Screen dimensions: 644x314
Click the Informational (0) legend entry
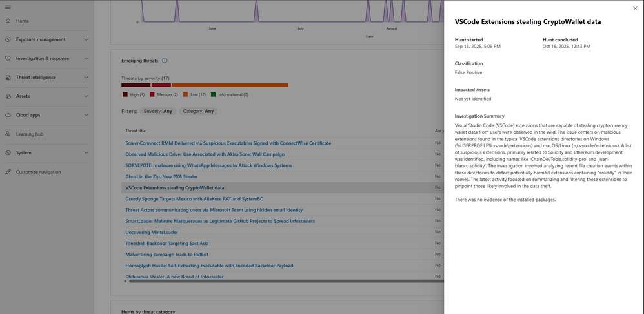pyautogui.click(x=230, y=94)
